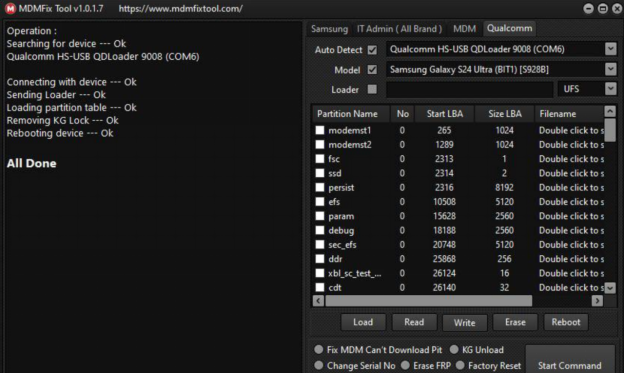
Task: Click the partition list scroll down arrow
Action: 610,288
